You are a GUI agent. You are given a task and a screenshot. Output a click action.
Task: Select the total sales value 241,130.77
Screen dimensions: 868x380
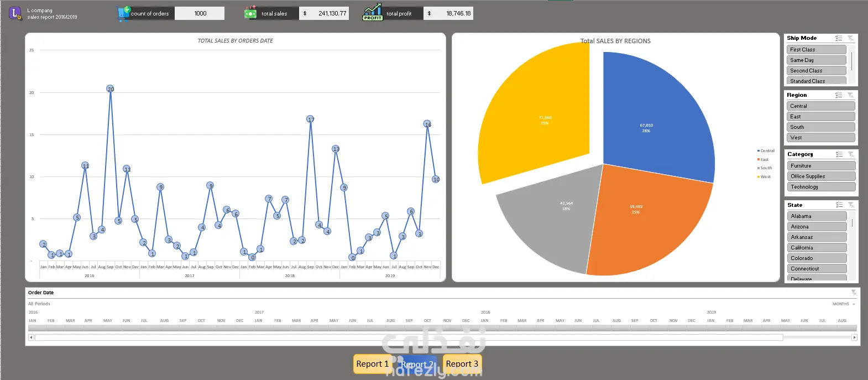pyautogui.click(x=324, y=13)
